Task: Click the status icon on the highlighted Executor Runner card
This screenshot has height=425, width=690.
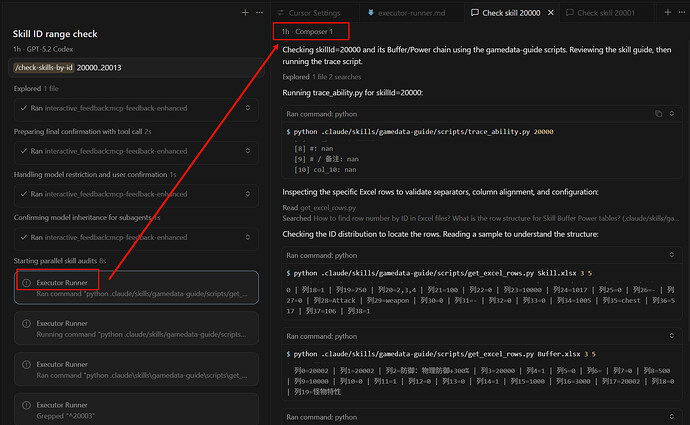Action: tap(26, 283)
